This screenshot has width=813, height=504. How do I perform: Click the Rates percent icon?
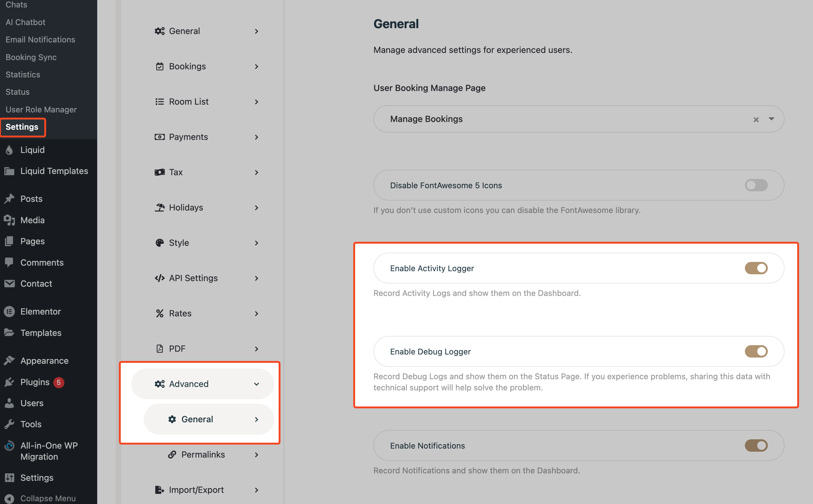coord(160,313)
